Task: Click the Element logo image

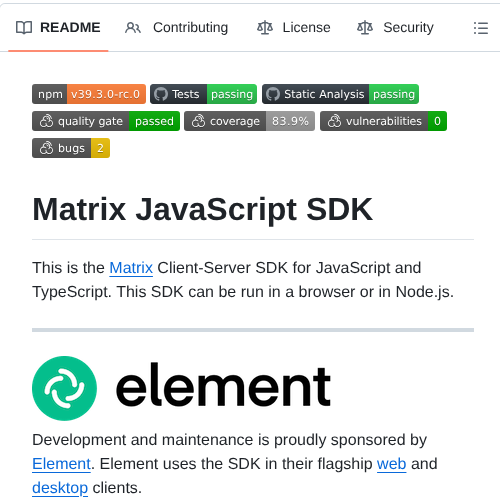Action: (x=181, y=388)
